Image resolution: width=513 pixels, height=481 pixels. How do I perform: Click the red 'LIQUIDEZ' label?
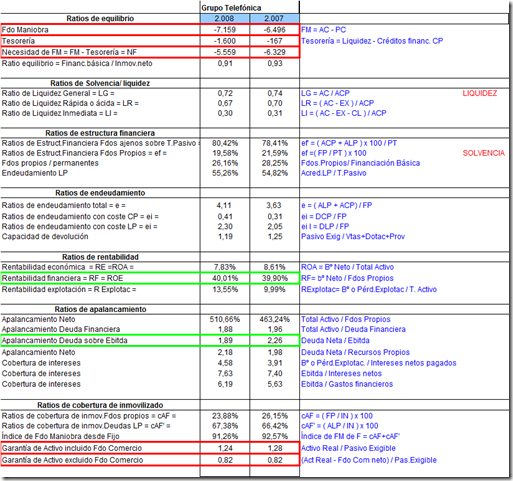(x=480, y=93)
